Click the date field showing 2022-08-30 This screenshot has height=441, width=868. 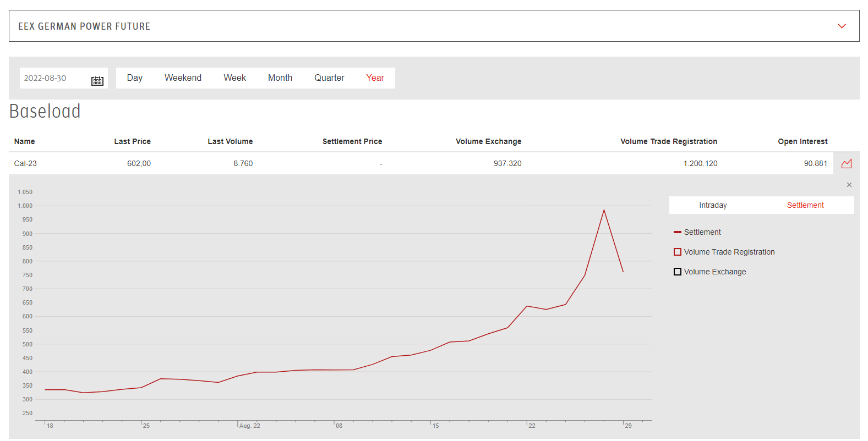coord(53,78)
